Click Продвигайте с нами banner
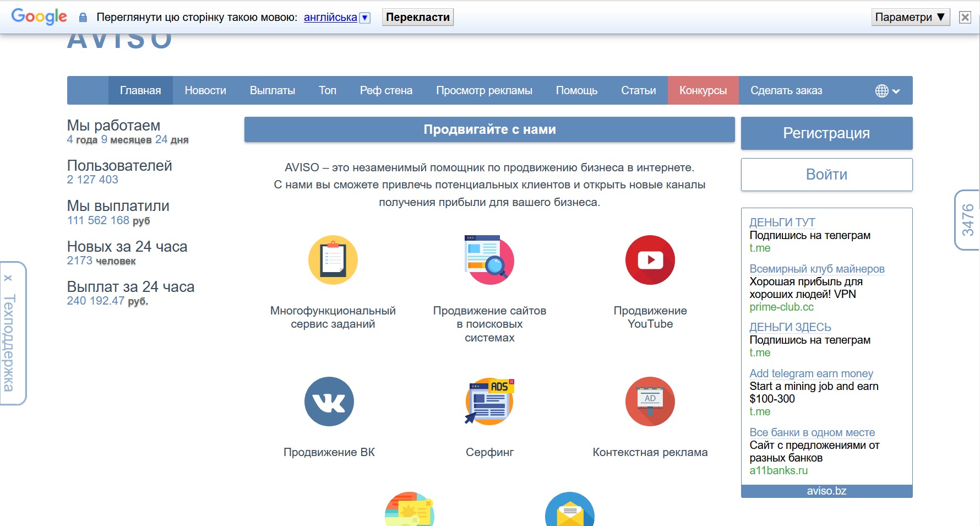980x526 pixels. click(489, 129)
